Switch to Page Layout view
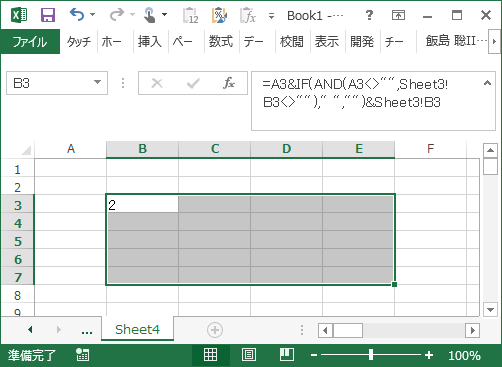The width and height of the screenshot is (502, 367). (249, 355)
